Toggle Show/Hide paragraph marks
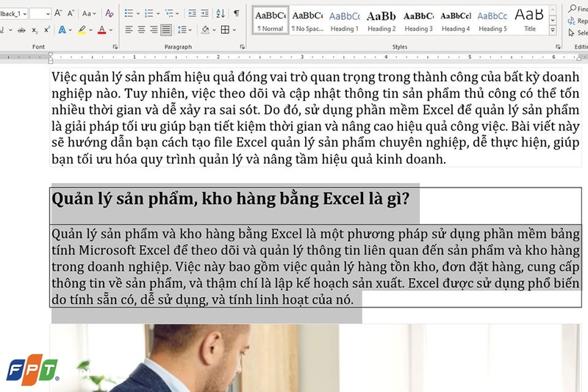588x392 pixels. tap(237, 13)
